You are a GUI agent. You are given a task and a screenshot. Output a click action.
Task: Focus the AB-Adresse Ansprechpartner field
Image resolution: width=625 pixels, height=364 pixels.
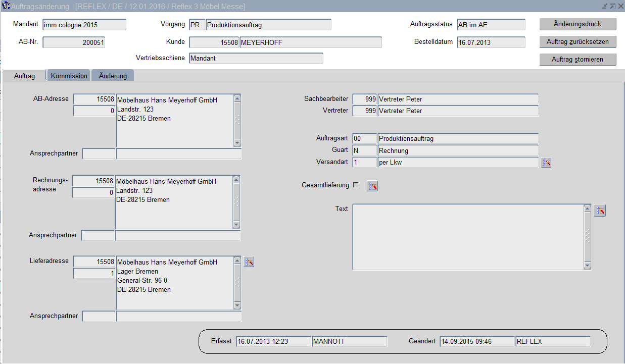click(x=178, y=153)
